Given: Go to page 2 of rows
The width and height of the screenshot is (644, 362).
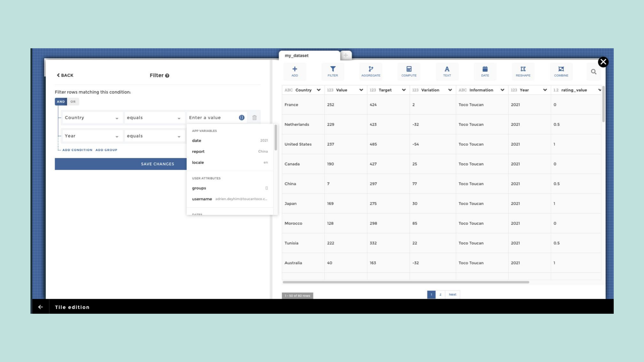Looking at the screenshot, I should point(440,295).
